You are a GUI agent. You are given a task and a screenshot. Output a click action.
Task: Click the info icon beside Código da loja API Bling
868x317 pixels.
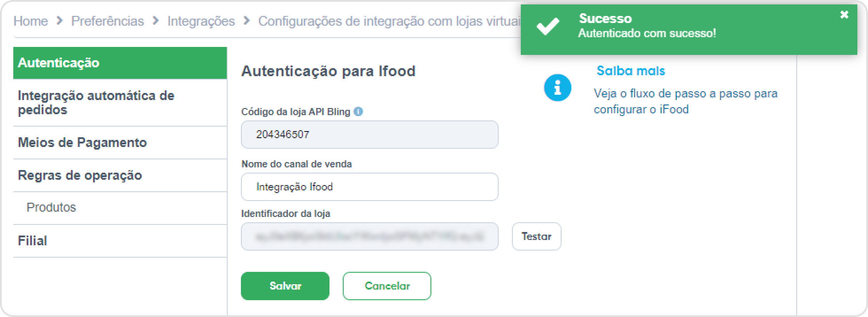(x=359, y=112)
